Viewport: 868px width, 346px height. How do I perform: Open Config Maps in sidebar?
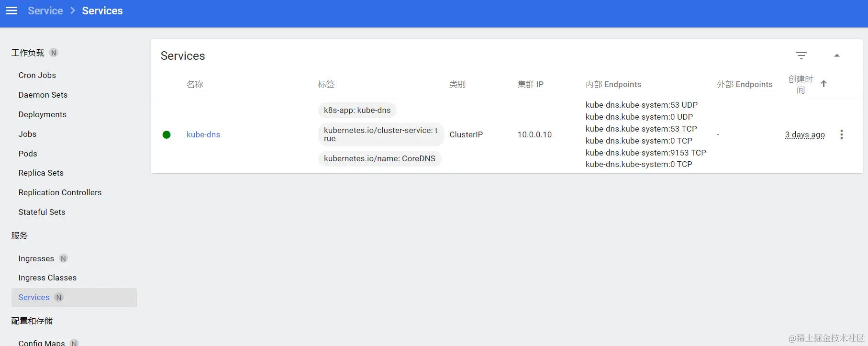42,343
